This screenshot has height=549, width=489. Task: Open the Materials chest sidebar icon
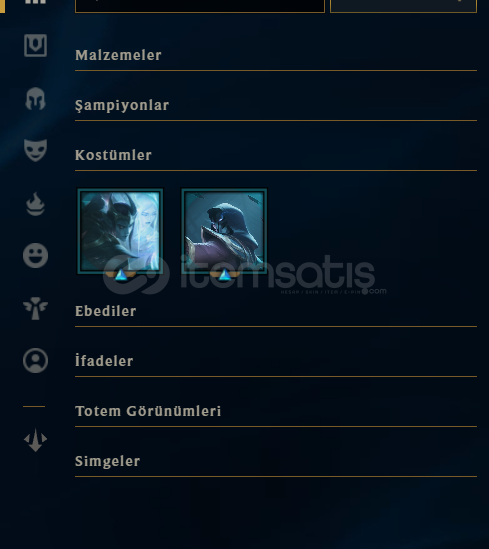pyautogui.click(x=35, y=46)
